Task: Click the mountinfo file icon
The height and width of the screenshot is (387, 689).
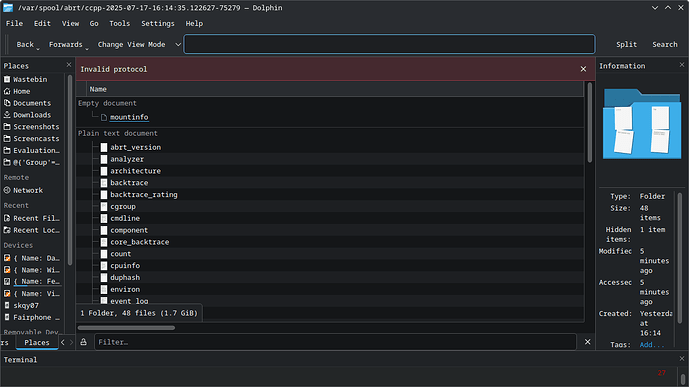Action: coord(104,117)
